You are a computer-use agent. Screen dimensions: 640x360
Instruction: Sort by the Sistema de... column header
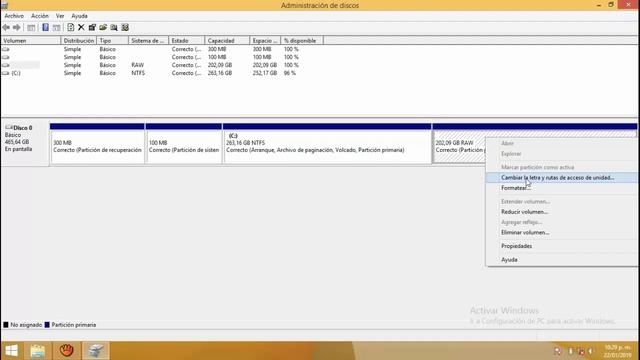(x=149, y=41)
